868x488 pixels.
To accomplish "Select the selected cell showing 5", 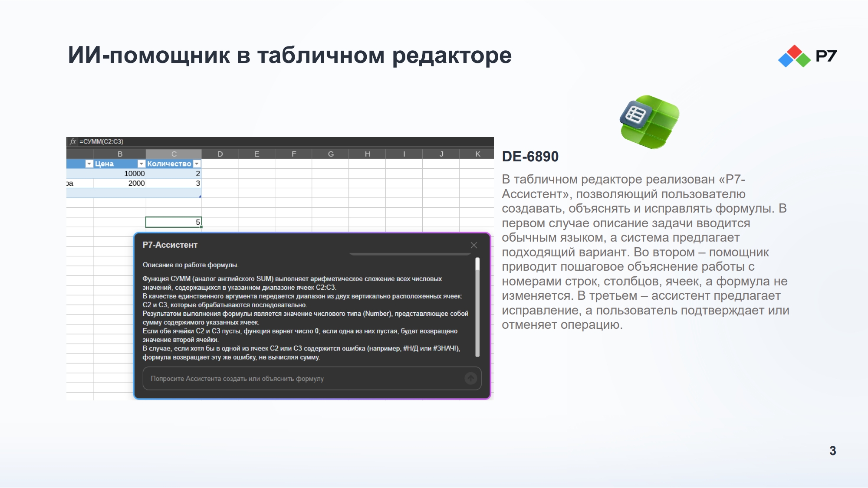I will [x=174, y=222].
